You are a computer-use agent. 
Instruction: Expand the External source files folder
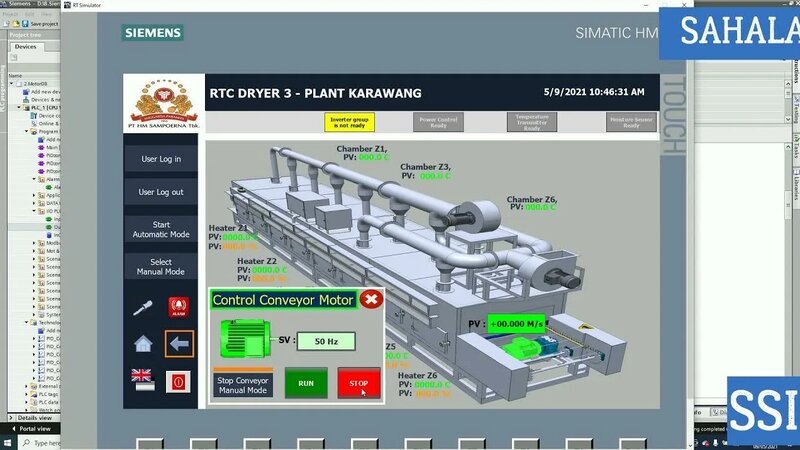[27, 386]
